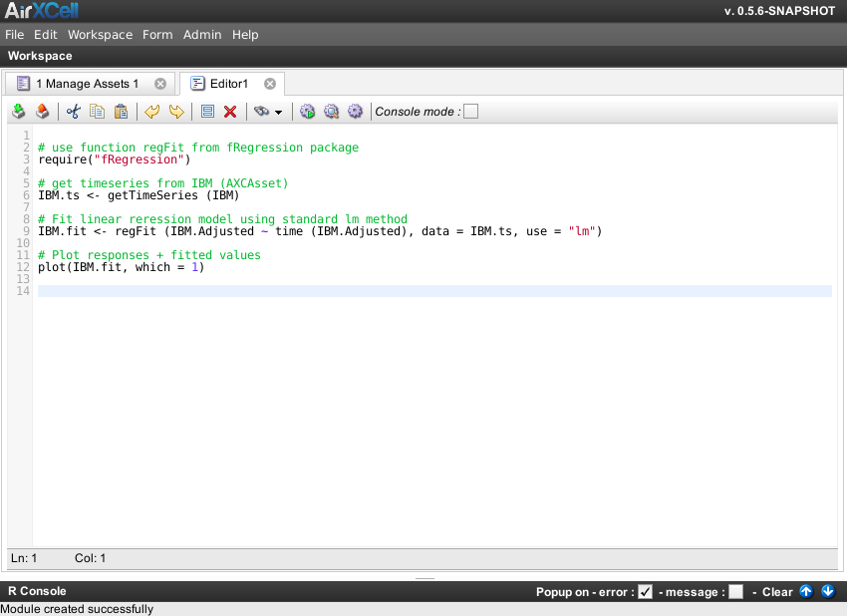
Task: Click the Editor1 tab script icon
Action: pyautogui.click(x=197, y=83)
